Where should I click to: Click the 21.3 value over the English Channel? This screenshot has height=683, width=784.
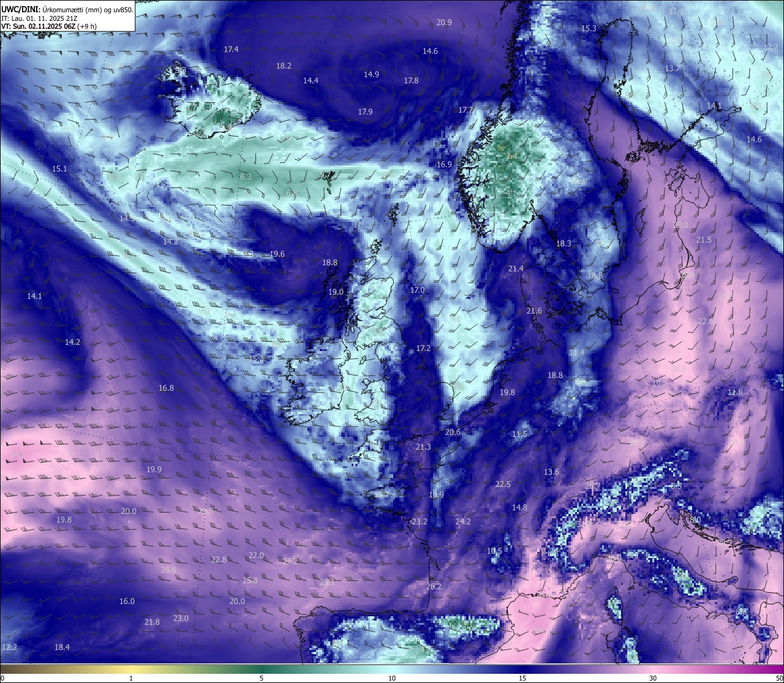[x=423, y=447]
